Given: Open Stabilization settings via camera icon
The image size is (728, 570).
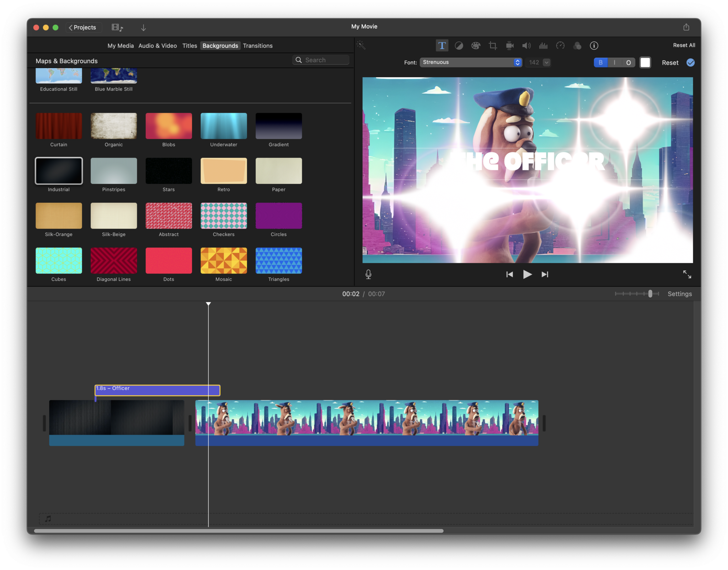Looking at the screenshot, I should [510, 46].
